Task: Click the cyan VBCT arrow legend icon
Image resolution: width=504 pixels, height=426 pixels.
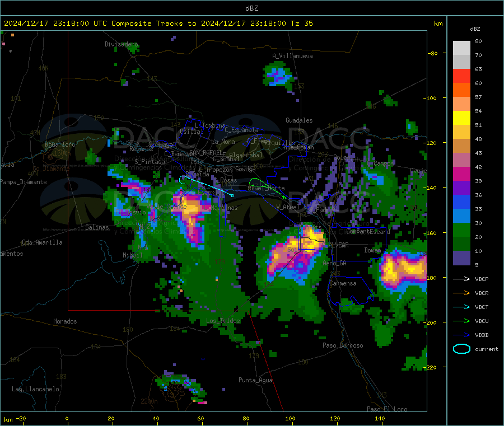Action: [x=461, y=307]
